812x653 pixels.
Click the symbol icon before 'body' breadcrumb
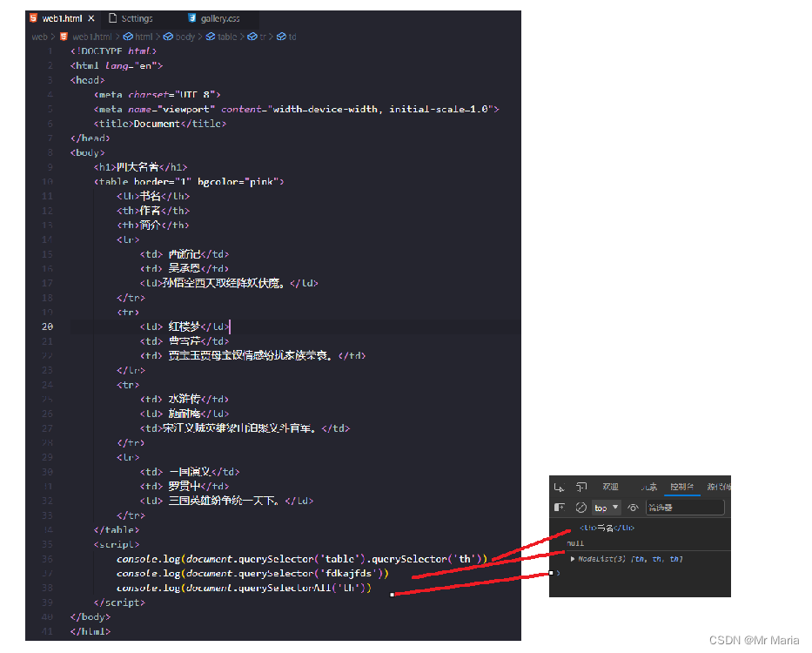coord(168,37)
